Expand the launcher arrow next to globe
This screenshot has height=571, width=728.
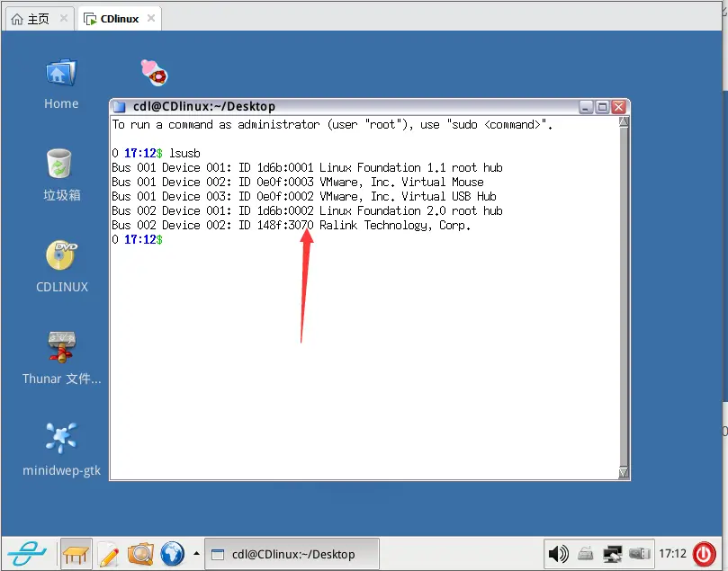tap(195, 554)
